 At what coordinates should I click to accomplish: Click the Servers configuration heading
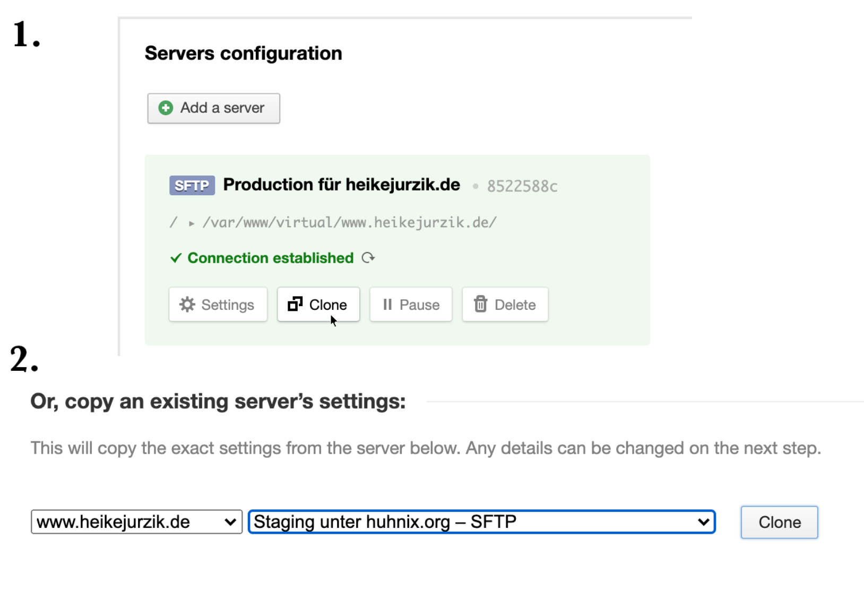point(243,53)
